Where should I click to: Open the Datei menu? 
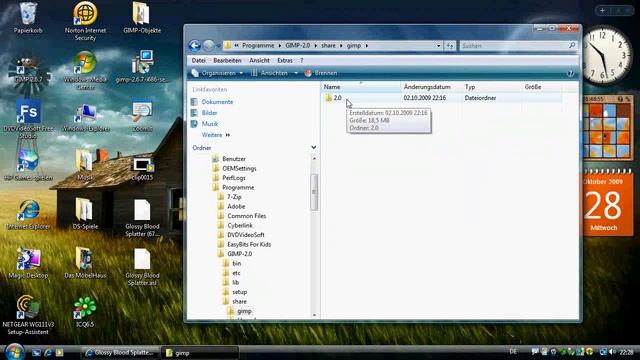(x=198, y=60)
